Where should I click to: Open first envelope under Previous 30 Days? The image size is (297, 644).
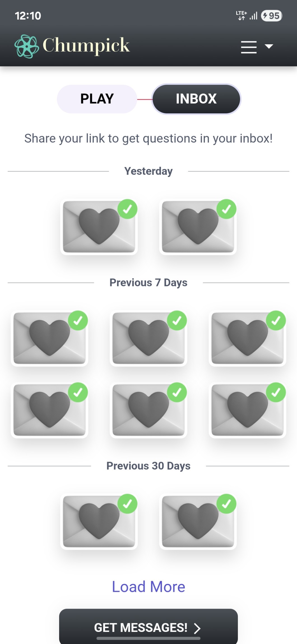click(99, 522)
